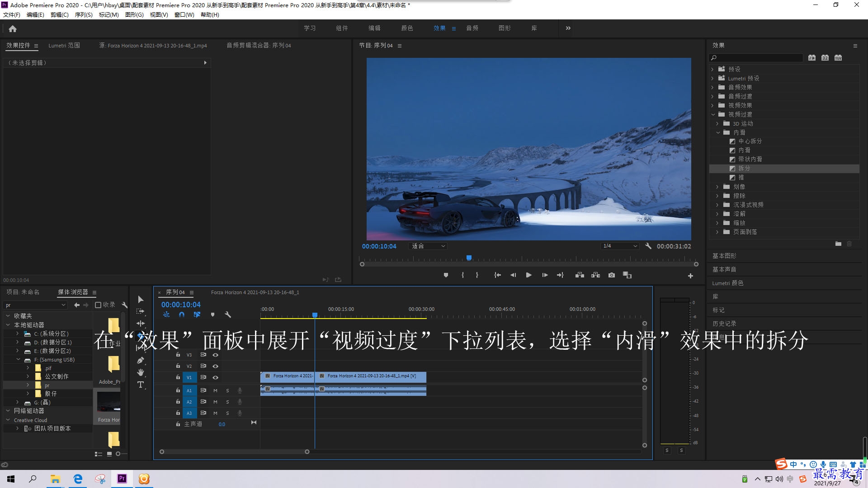
Task: Toggle Snap in timeline
Action: coord(182,314)
